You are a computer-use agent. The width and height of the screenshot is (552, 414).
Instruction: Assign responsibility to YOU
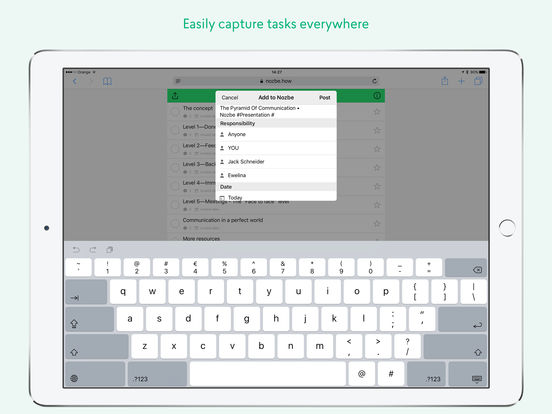[276, 148]
